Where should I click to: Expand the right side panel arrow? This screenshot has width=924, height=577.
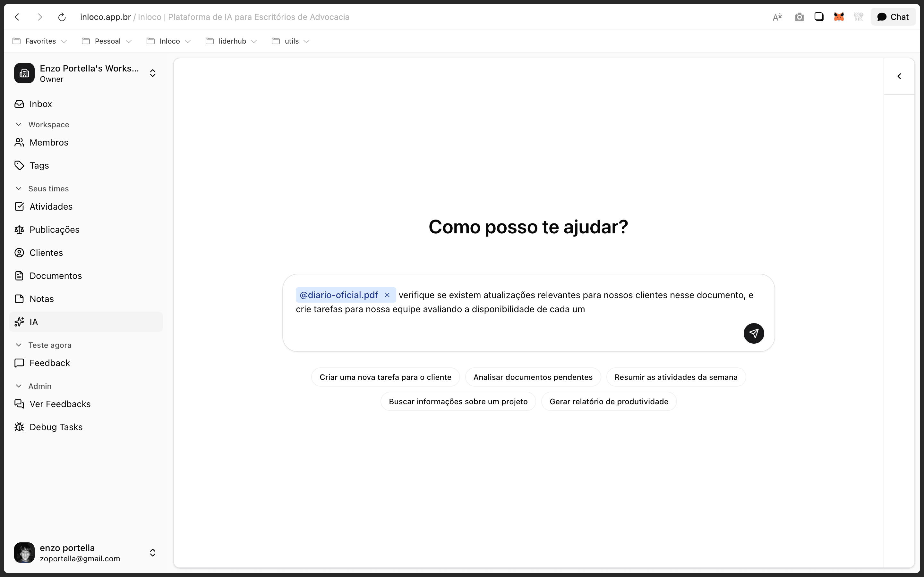click(x=899, y=76)
